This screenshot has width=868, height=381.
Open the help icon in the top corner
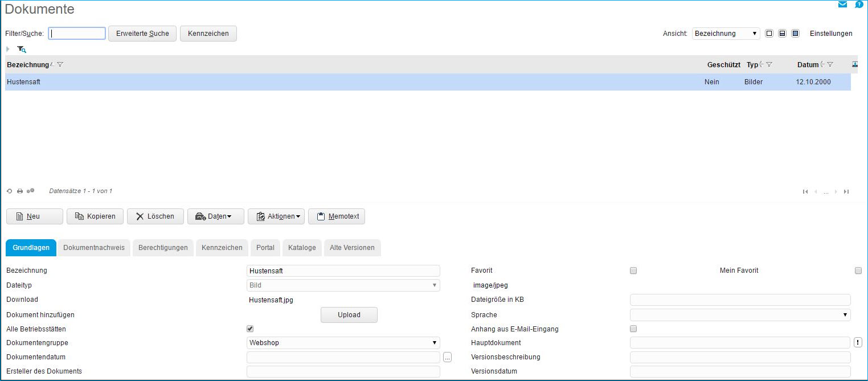(859, 4)
